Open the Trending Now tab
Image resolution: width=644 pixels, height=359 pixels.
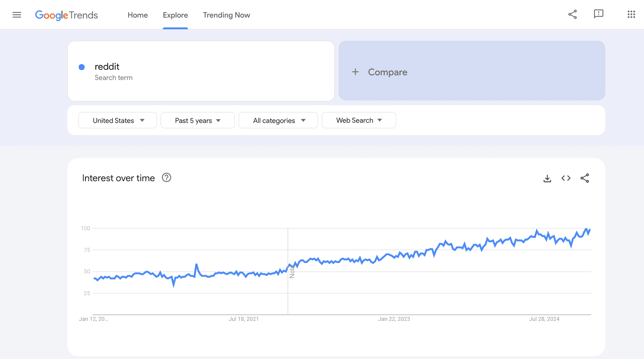click(x=226, y=15)
